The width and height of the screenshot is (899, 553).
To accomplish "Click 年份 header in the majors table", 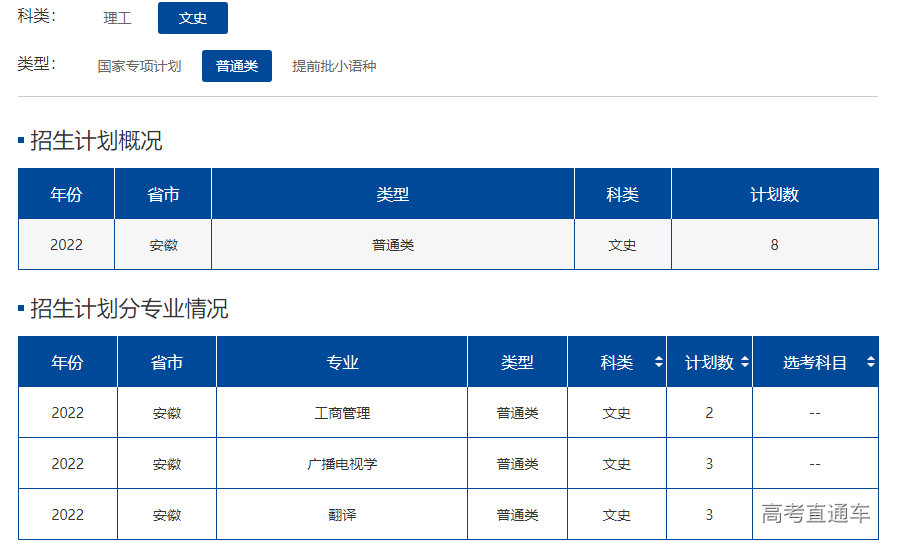I will (68, 363).
